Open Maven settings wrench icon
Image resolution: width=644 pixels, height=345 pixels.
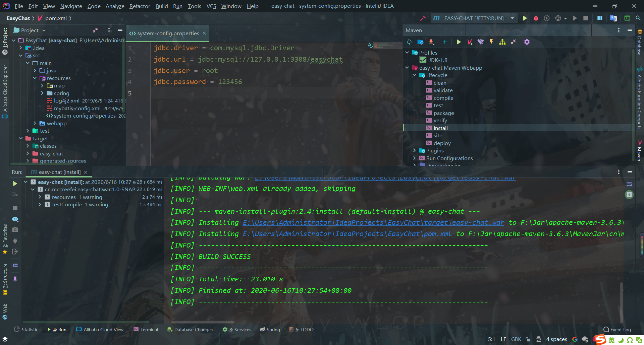527,42
